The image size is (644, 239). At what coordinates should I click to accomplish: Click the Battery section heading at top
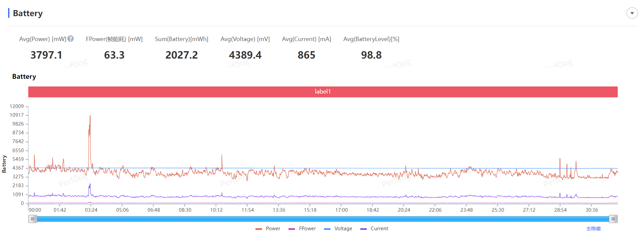tap(28, 13)
